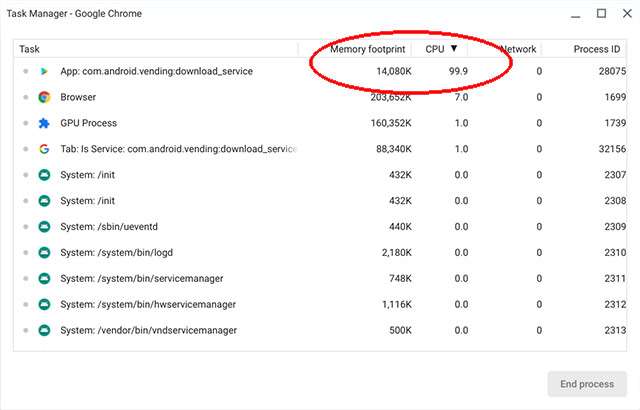
Task: Click the Android icon beside /vendor/bin/vndservicemanager
Action: 44,330
